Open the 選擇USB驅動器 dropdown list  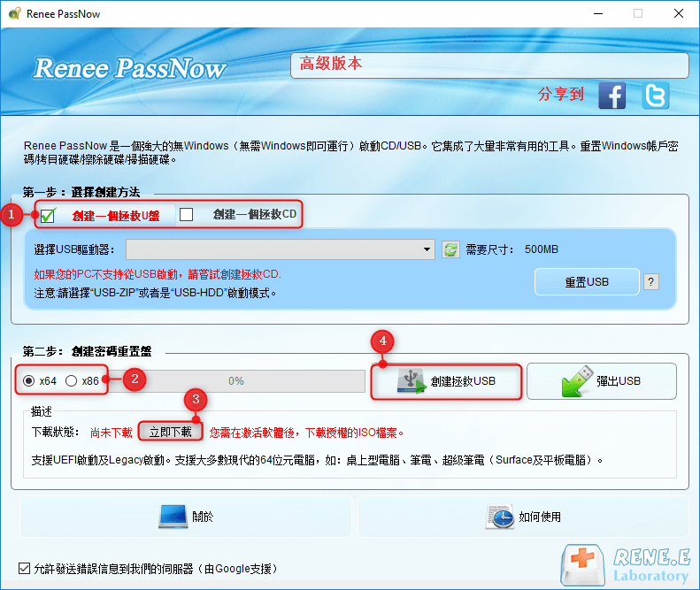tap(281, 249)
